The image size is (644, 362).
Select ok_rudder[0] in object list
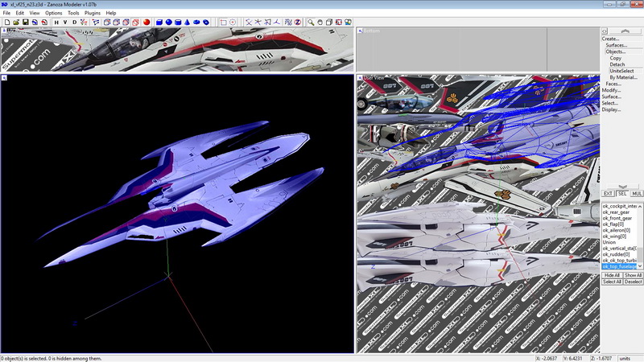click(620, 254)
